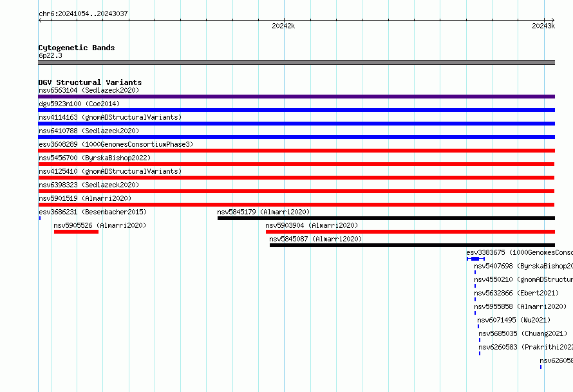Click the 20243k ruler position label
This screenshot has height=392, width=573.
point(543,26)
